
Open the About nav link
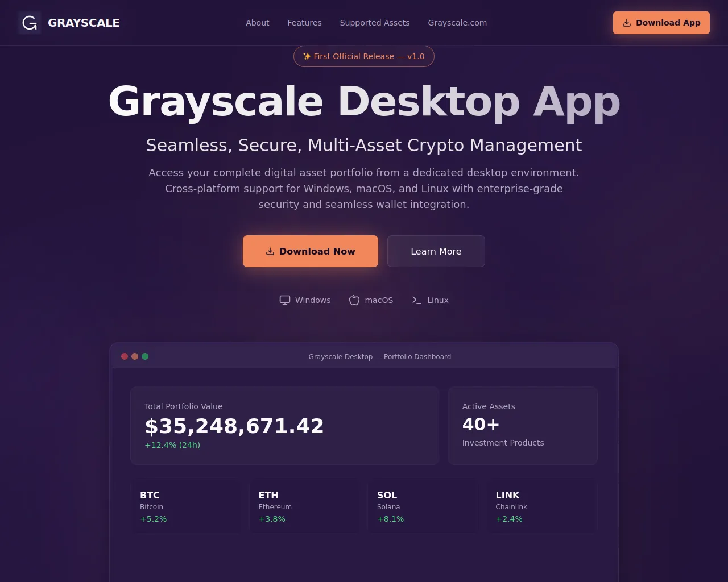pos(258,23)
